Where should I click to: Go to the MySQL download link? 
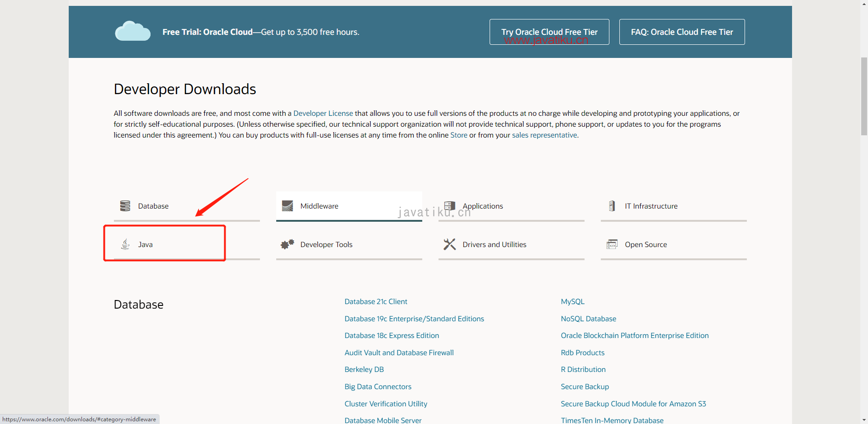572,301
